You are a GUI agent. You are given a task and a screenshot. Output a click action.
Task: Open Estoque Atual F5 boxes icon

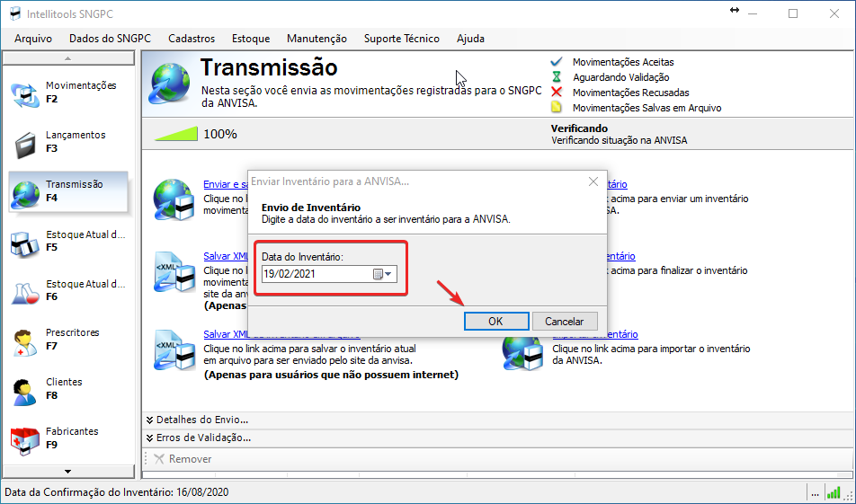pos(25,243)
